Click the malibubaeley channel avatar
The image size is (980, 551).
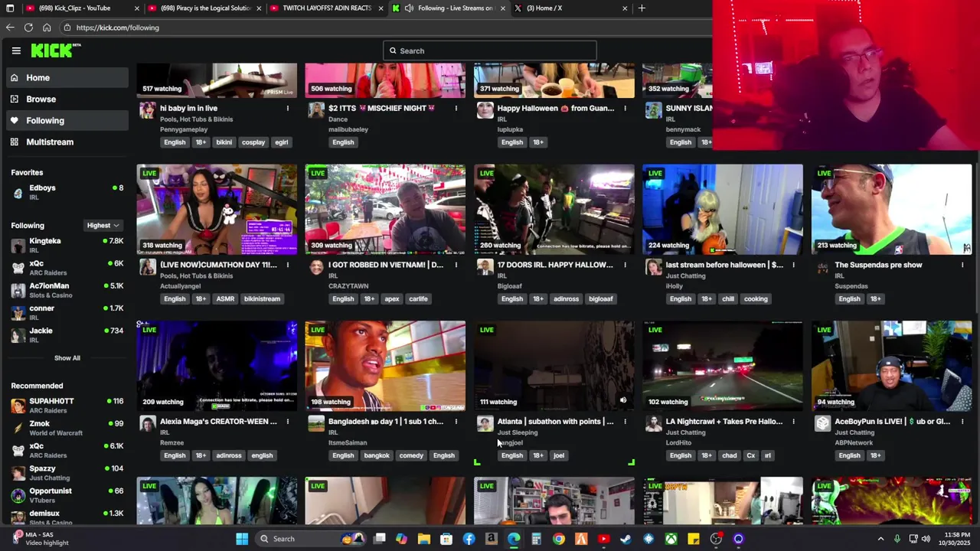(x=316, y=110)
